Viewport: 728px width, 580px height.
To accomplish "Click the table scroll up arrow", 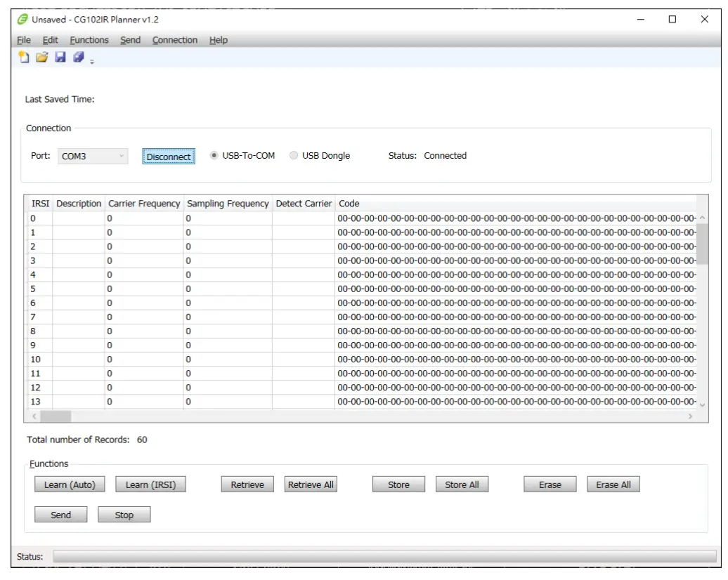I will point(702,217).
